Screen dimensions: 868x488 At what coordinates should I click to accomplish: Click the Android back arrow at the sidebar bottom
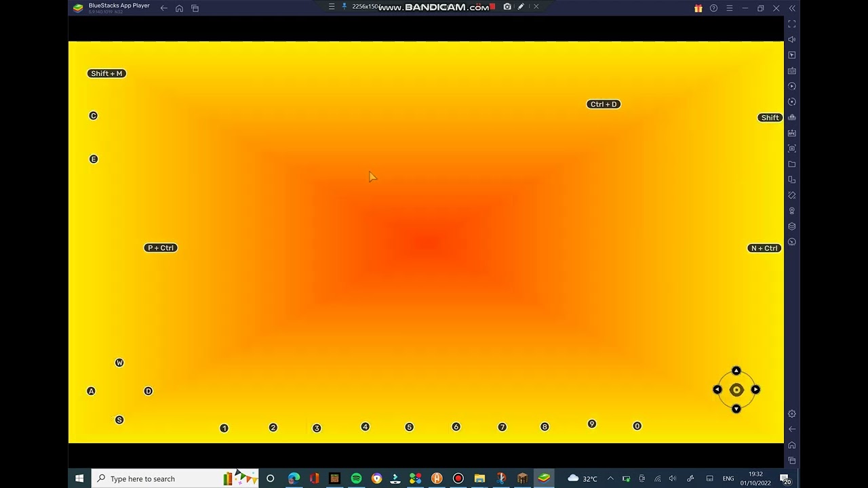coord(791,429)
